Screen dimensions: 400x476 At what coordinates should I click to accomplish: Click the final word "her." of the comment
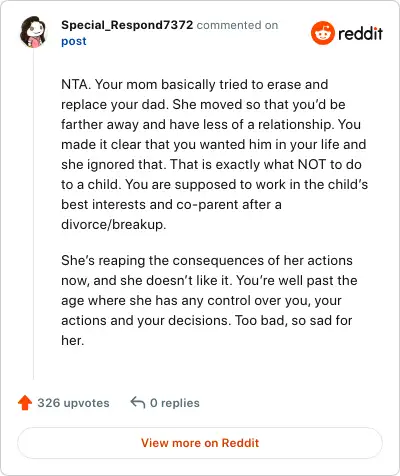click(73, 340)
